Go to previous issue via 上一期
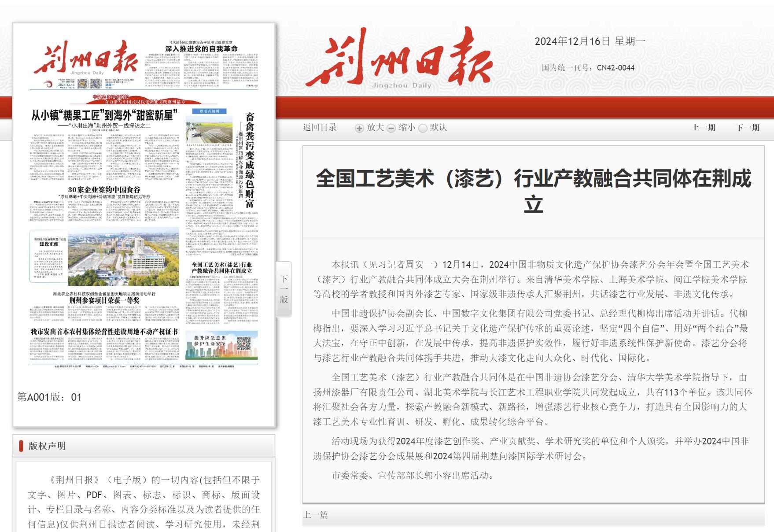774x532 pixels. pos(704,128)
